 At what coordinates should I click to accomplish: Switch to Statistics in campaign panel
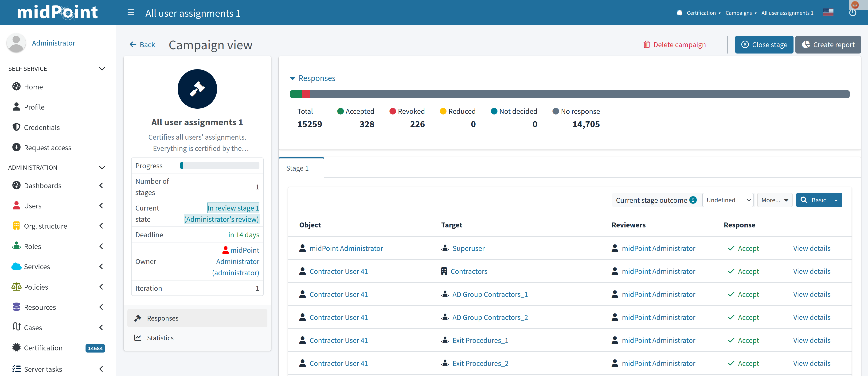(160, 338)
